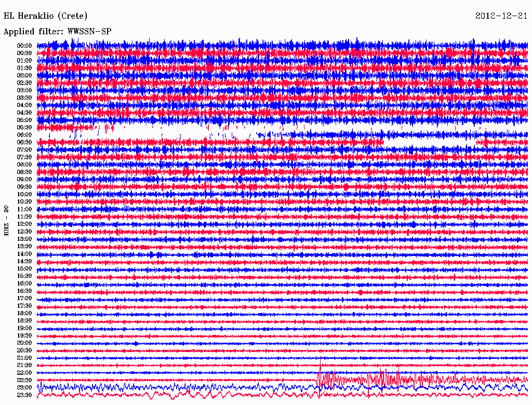Select the 16:00 time row label

click(24, 283)
